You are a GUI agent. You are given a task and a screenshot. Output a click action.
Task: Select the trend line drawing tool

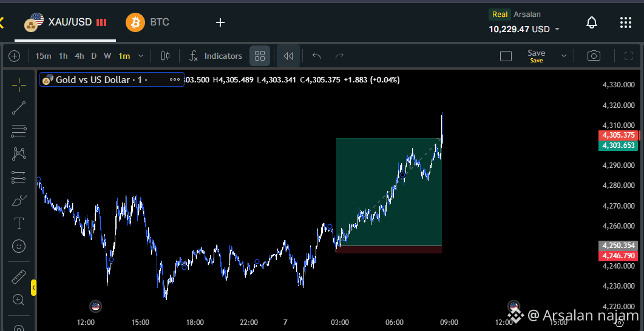click(x=19, y=109)
